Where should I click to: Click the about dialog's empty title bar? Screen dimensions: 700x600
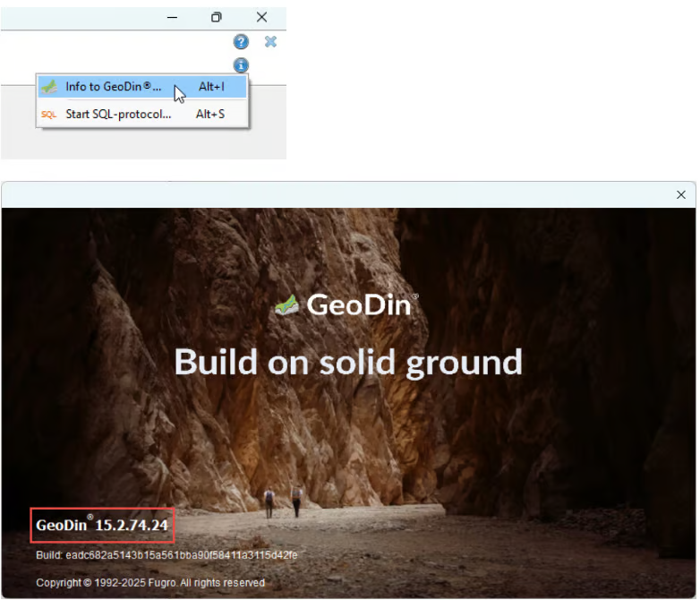point(340,195)
